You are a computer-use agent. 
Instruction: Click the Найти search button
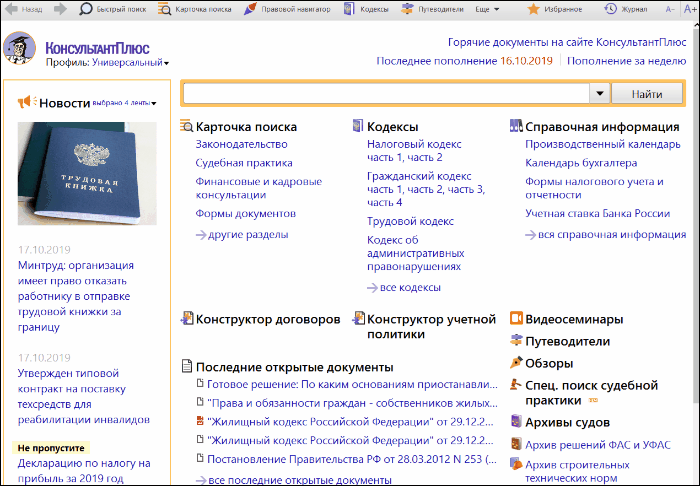(646, 94)
